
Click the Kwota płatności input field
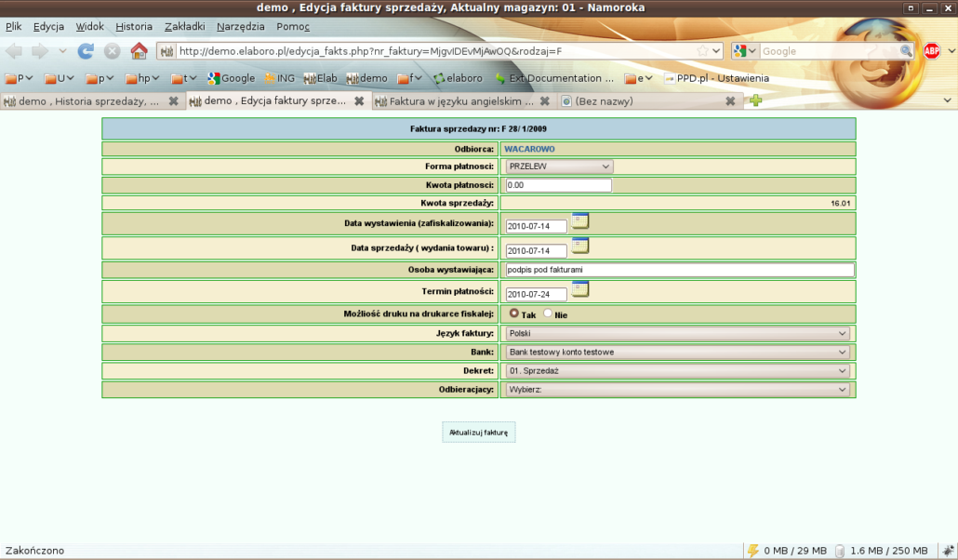(x=557, y=185)
